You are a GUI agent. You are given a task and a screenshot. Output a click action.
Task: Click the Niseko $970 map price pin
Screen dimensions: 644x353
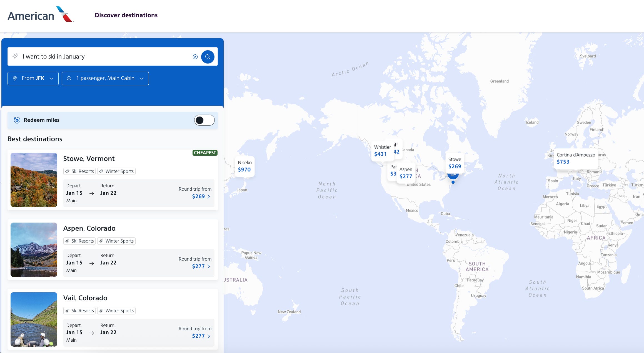click(244, 166)
